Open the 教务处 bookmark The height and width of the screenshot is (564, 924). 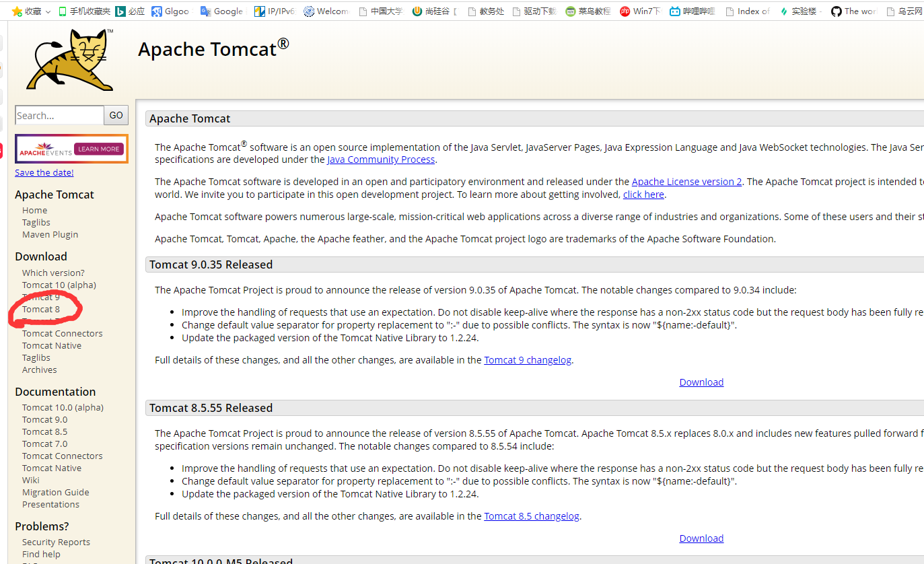click(x=486, y=11)
